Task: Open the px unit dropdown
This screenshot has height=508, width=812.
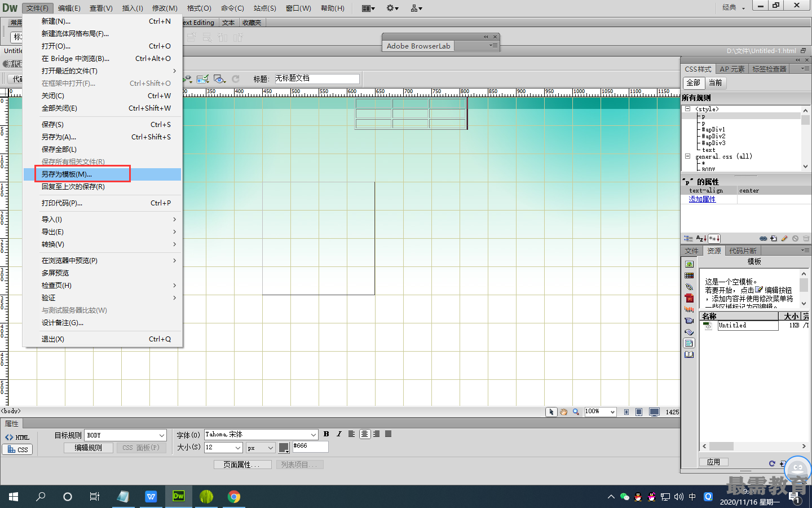Action: pos(271,448)
